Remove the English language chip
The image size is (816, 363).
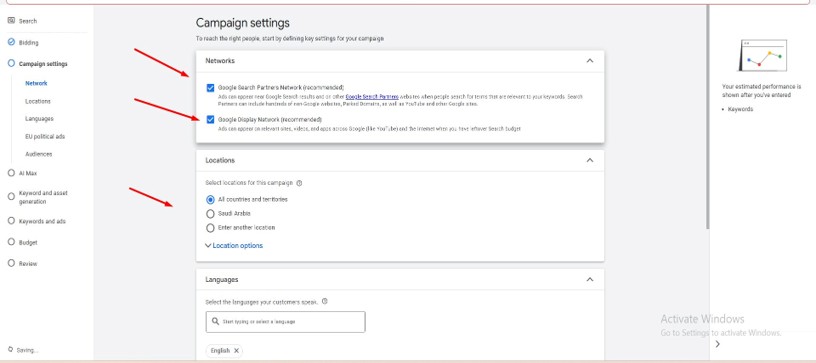(x=236, y=351)
